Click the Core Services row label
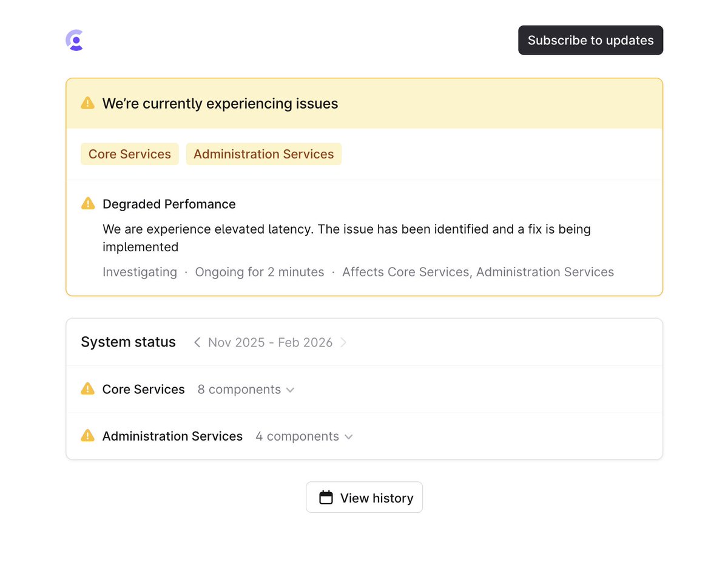The image size is (728, 582). pyautogui.click(x=144, y=390)
